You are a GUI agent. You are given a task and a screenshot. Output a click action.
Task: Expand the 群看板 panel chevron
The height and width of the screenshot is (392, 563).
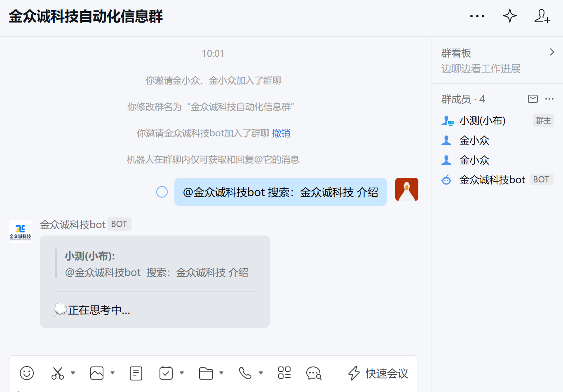point(552,52)
